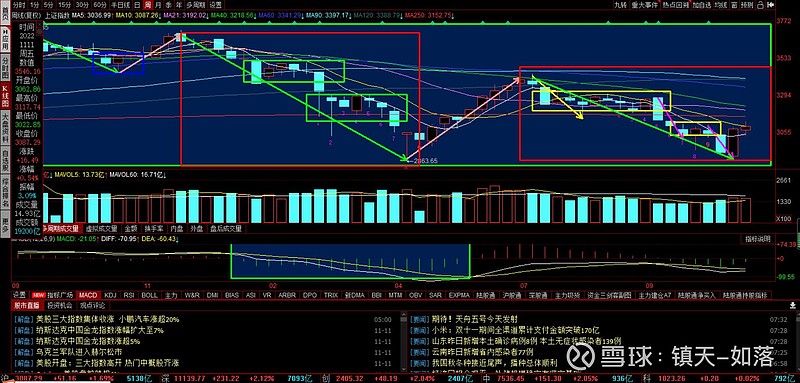Switch to the 股市直播 news tab
Image resolution: width=800 pixels, height=383 pixels.
pos(27,306)
